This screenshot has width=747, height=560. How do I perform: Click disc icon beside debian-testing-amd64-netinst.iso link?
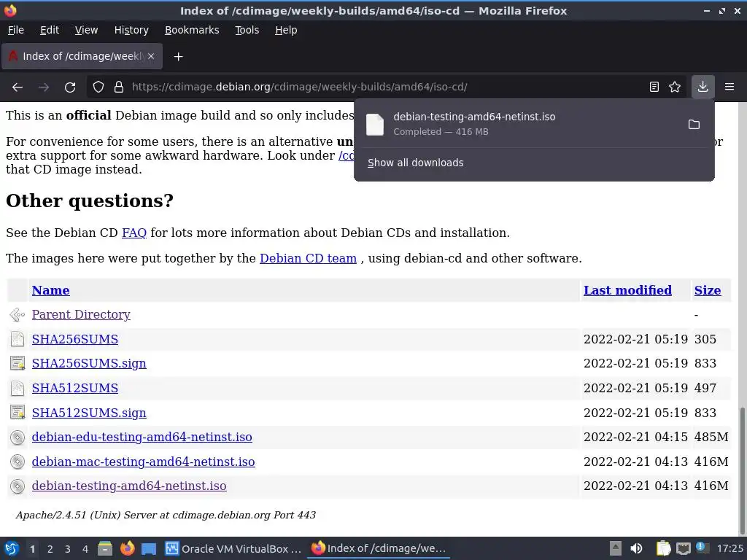click(x=18, y=486)
